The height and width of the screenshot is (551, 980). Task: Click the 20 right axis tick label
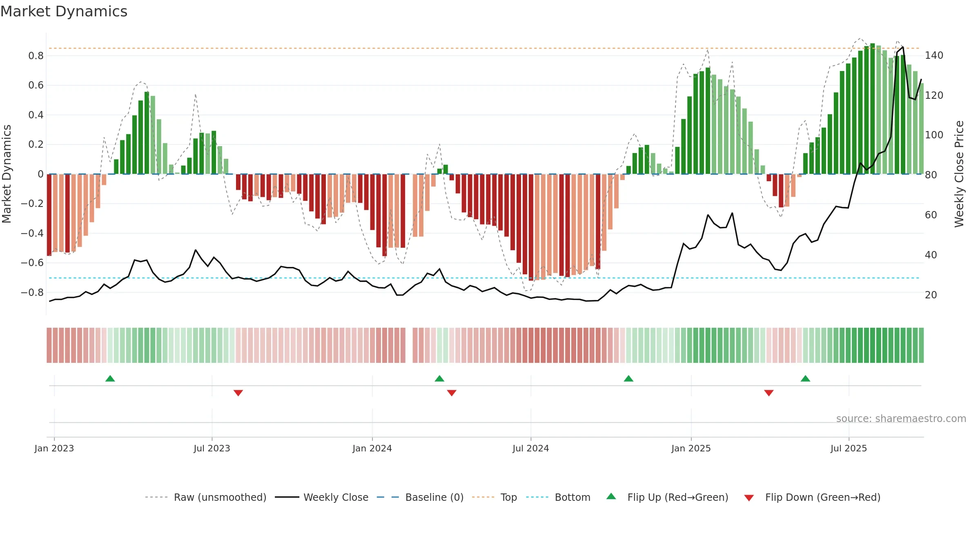point(931,295)
